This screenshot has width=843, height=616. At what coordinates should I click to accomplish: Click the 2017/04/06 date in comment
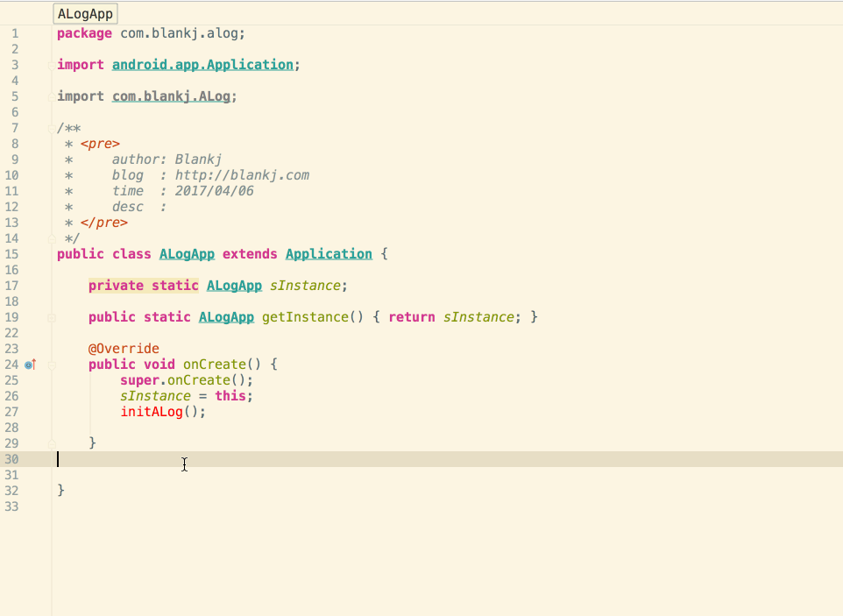coord(215,191)
